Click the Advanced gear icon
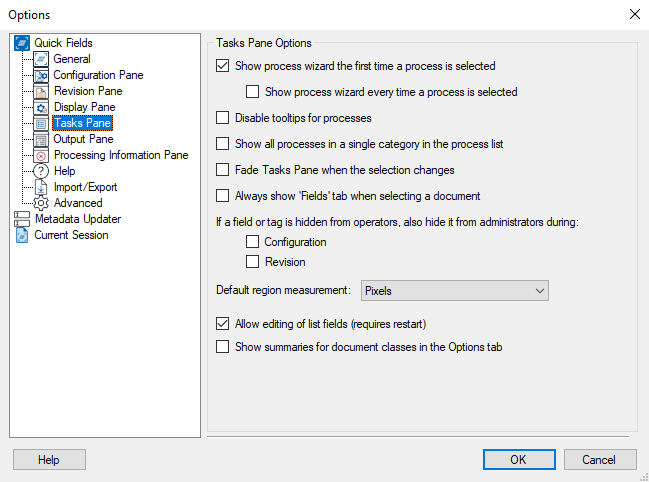This screenshot has width=649, height=482. [41, 203]
